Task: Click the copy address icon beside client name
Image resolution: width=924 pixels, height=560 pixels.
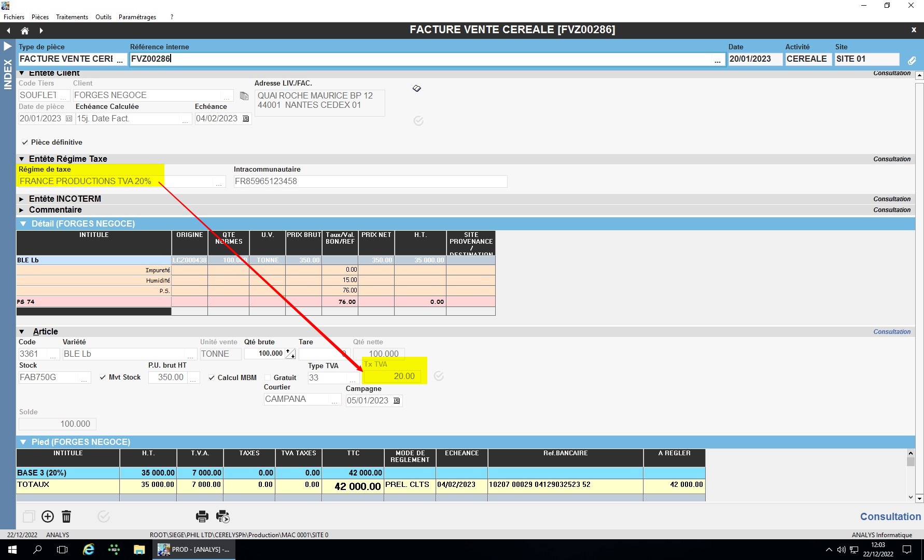Action: pyautogui.click(x=244, y=96)
